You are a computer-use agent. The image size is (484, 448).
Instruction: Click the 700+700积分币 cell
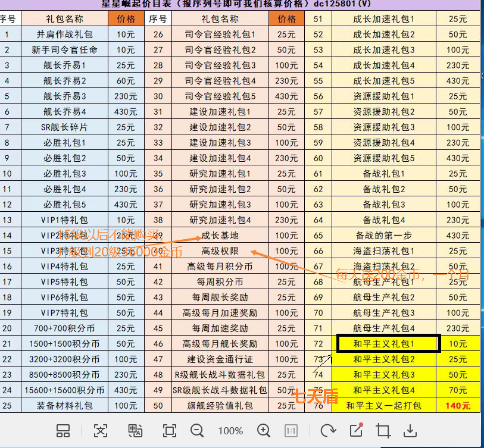[x=64, y=328]
